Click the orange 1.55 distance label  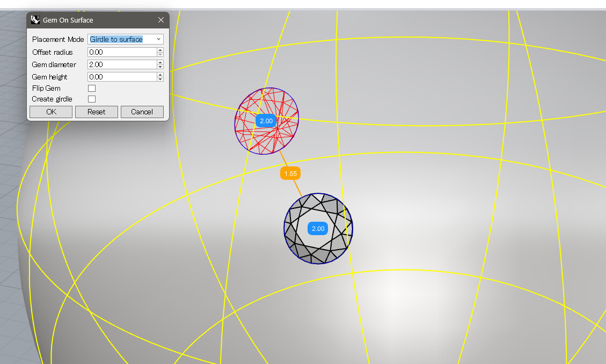click(290, 173)
